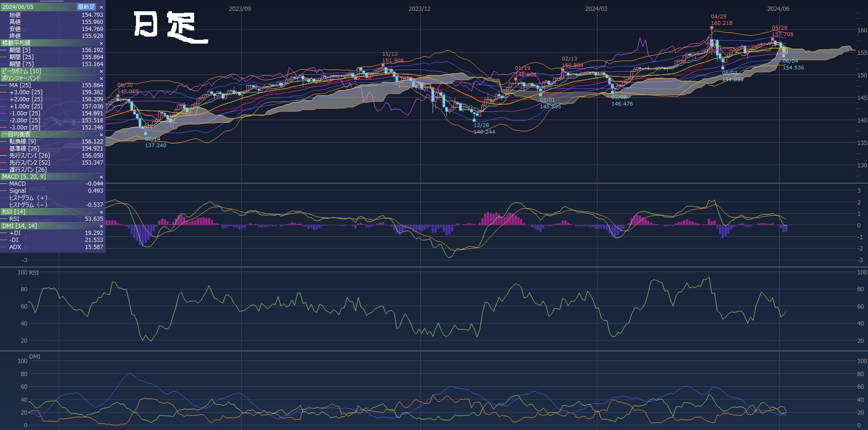Click the 期間 [25] line color swatch
This screenshot has height=430, width=868.
(x=4, y=57)
